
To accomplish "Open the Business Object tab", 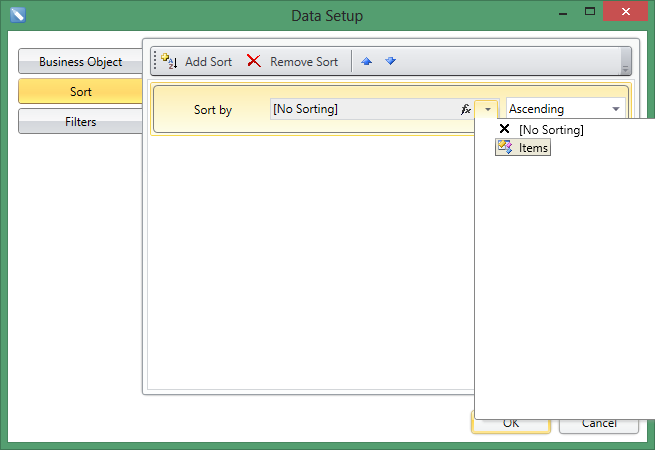I will pos(80,61).
